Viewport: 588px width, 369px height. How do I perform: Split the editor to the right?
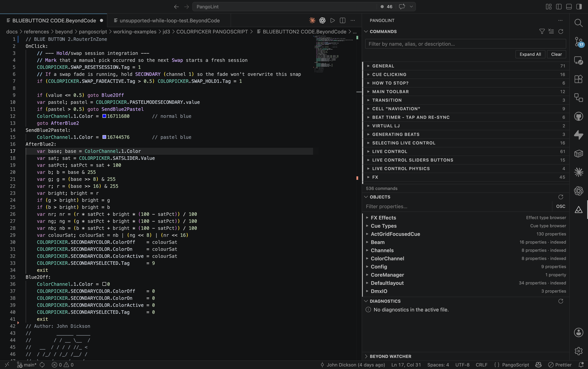[x=343, y=21]
